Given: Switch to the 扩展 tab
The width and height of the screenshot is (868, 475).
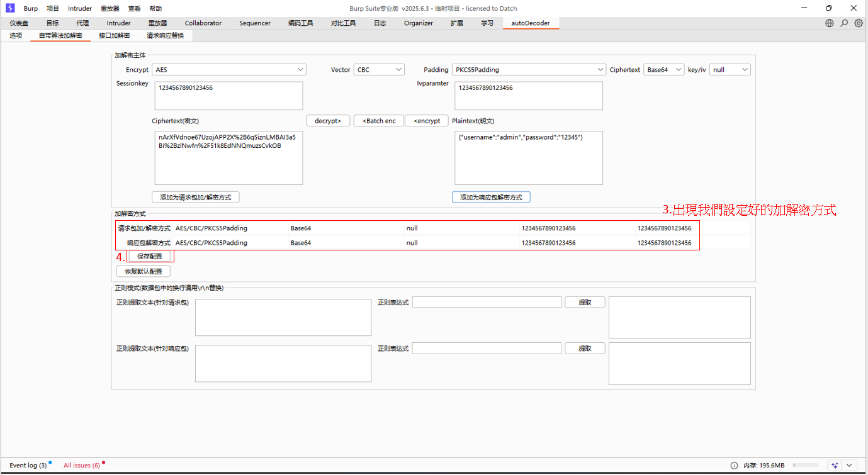Looking at the screenshot, I should coord(457,23).
